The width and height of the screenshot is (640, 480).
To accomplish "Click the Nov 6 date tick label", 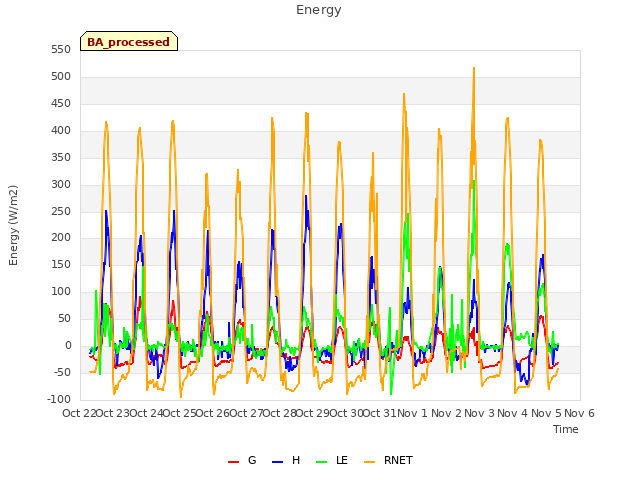I will (x=579, y=413).
